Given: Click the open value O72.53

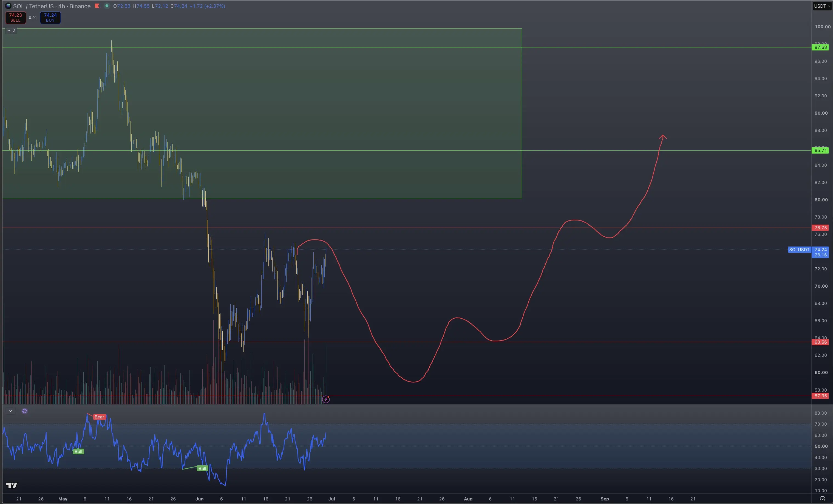Looking at the screenshot, I should (122, 6).
